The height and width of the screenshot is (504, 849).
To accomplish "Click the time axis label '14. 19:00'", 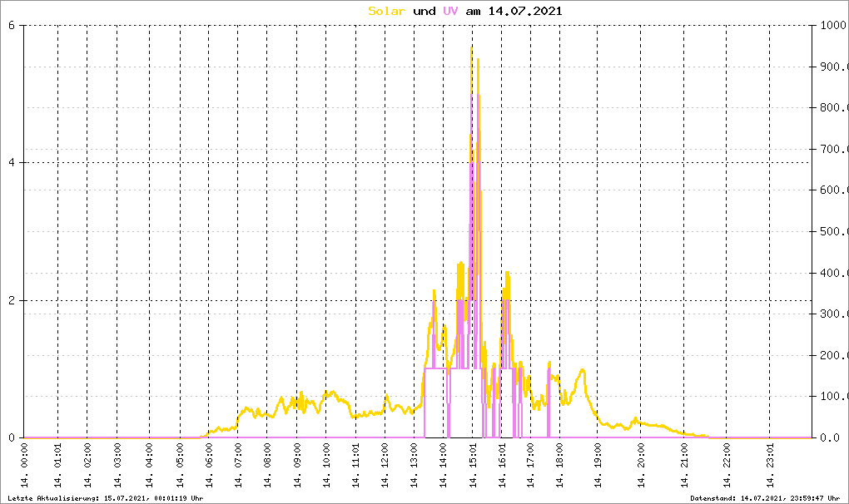I will click(x=598, y=466).
